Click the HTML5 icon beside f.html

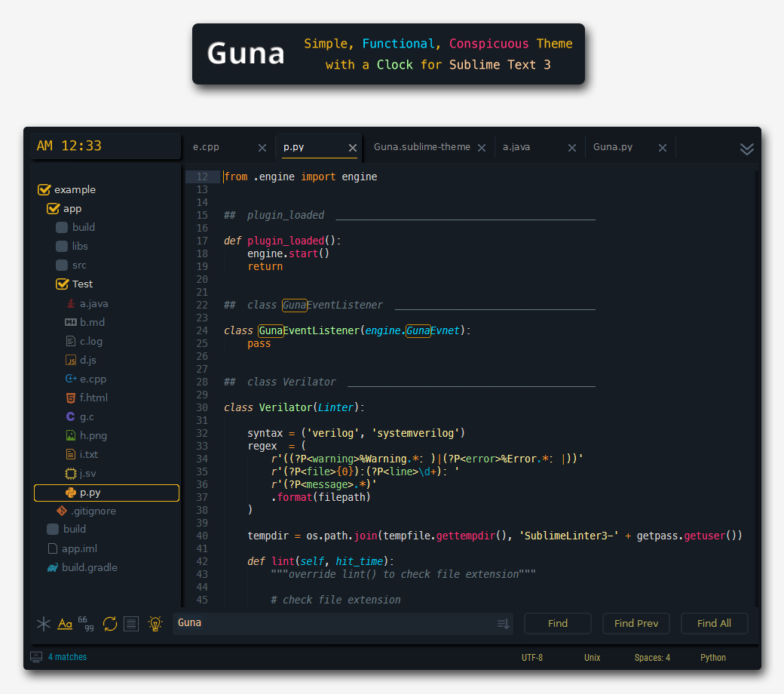(x=71, y=398)
